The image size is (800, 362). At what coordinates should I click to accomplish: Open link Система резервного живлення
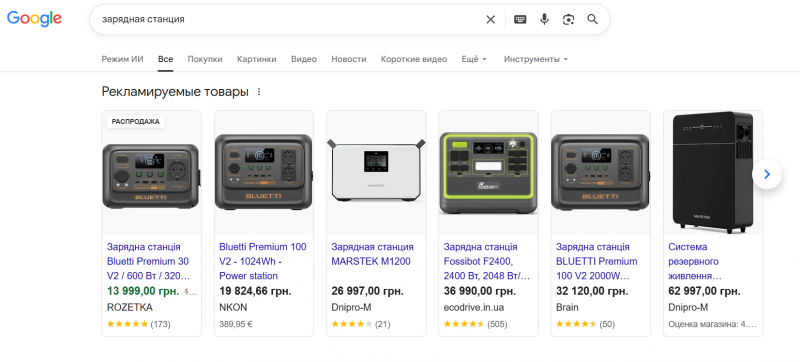pyautogui.click(x=695, y=262)
